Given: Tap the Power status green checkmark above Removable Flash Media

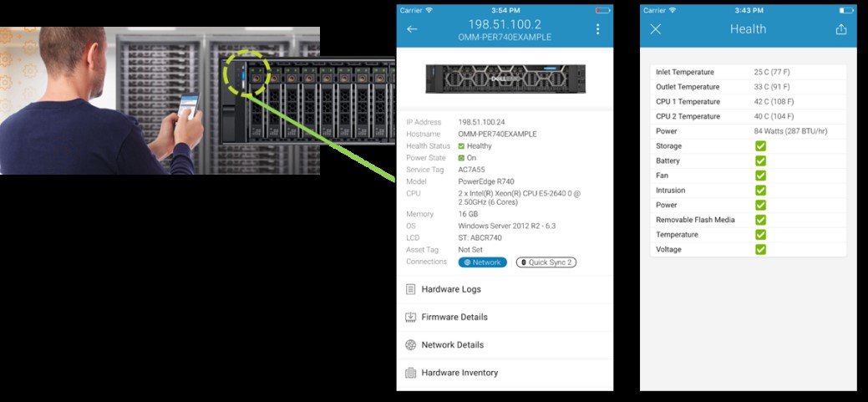Looking at the screenshot, I should pyautogui.click(x=760, y=205).
